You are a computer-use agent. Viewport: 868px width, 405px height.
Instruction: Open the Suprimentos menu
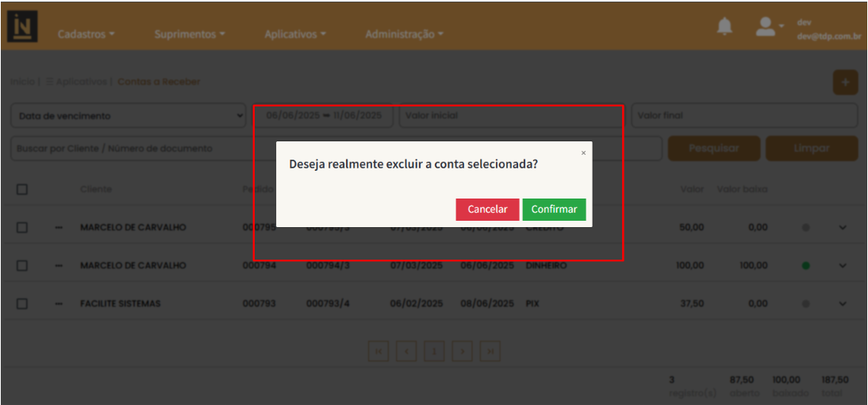(190, 34)
